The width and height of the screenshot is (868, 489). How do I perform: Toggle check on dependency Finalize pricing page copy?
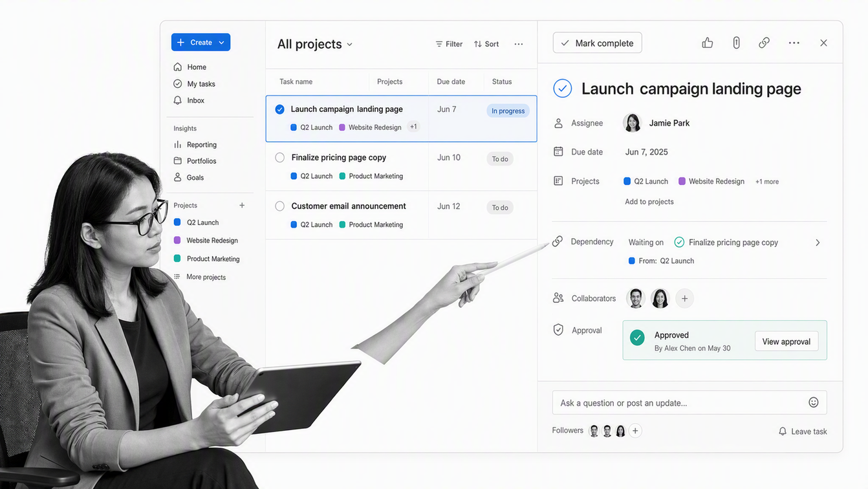[x=679, y=242]
